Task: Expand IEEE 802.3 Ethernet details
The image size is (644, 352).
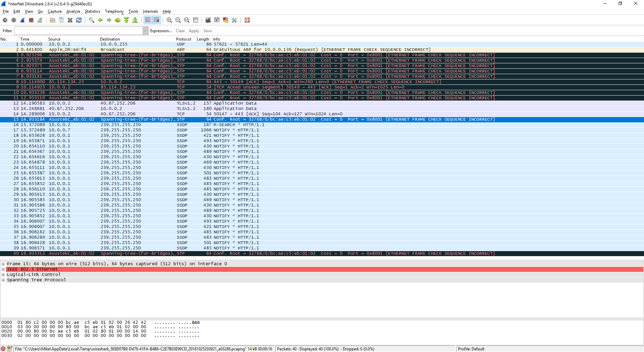Action: click(3, 269)
